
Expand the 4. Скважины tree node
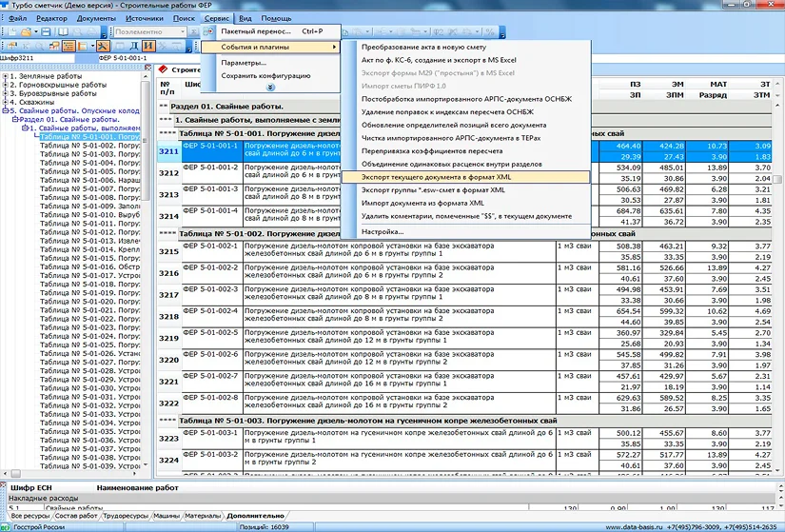(x=6, y=102)
